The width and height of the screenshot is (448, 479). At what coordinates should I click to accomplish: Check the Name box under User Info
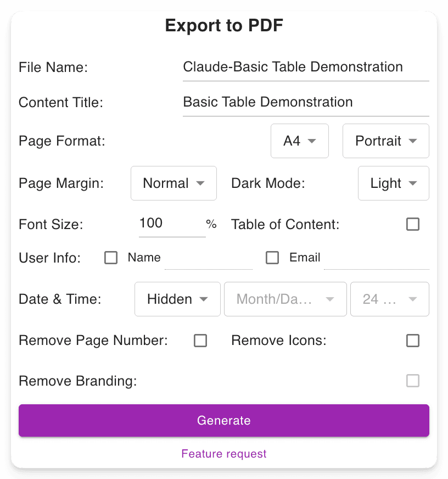[111, 258]
